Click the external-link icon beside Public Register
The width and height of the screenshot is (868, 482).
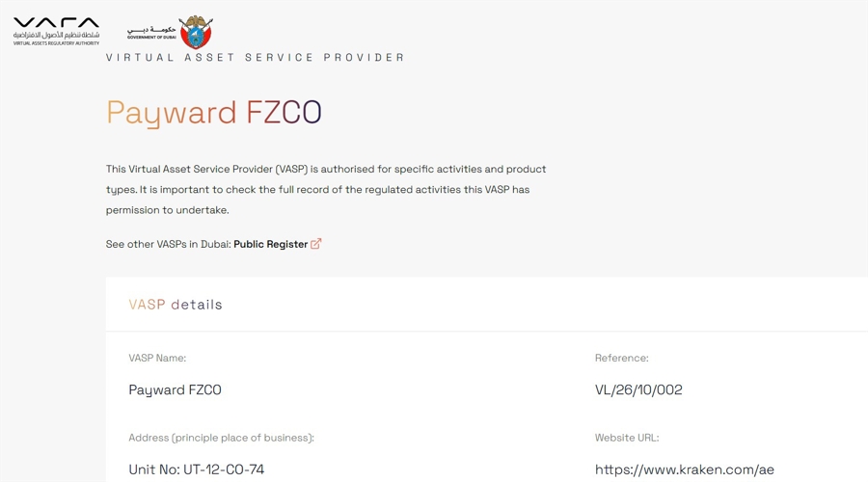coord(316,244)
